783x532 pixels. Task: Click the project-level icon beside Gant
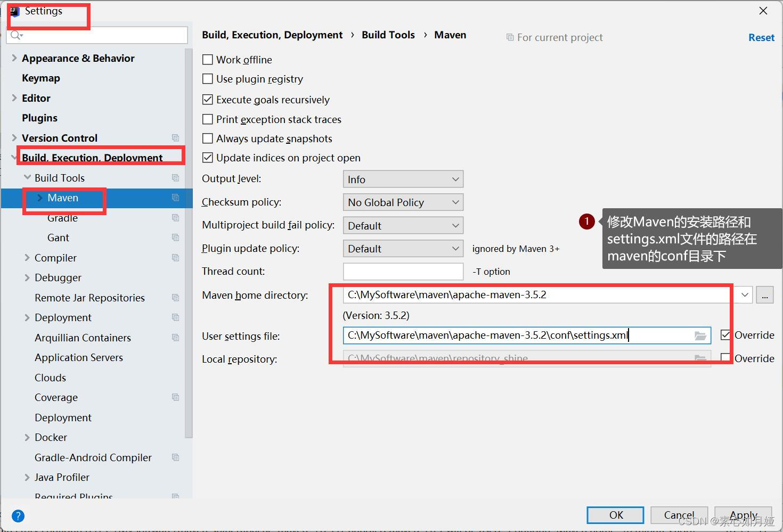[175, 238]
